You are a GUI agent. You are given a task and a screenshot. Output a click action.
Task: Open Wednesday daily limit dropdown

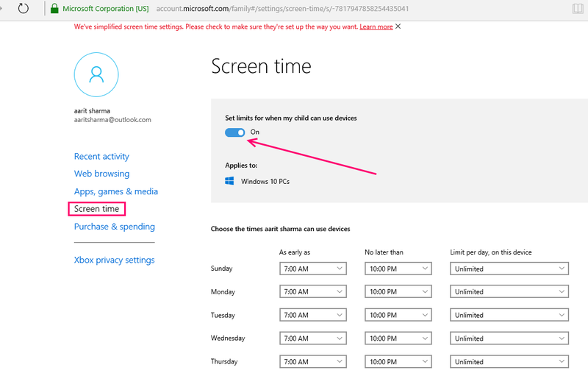click(x=509, y=338)
